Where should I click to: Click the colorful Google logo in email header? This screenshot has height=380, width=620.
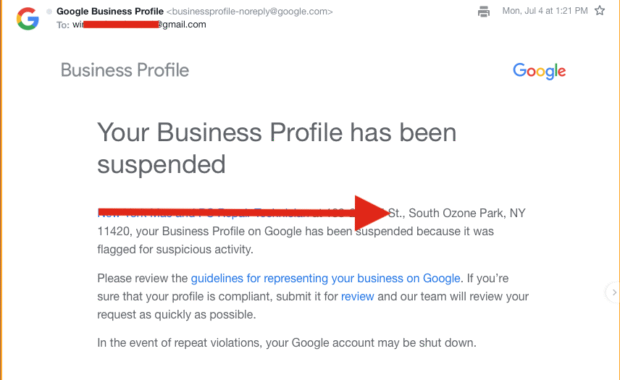coord(539,71)
